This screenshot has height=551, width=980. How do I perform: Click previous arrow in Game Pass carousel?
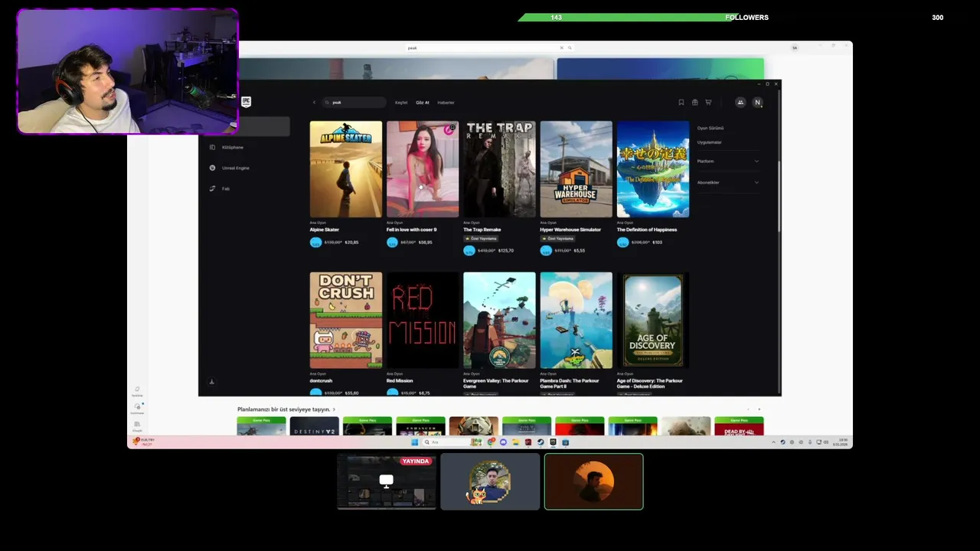point(748,409)
